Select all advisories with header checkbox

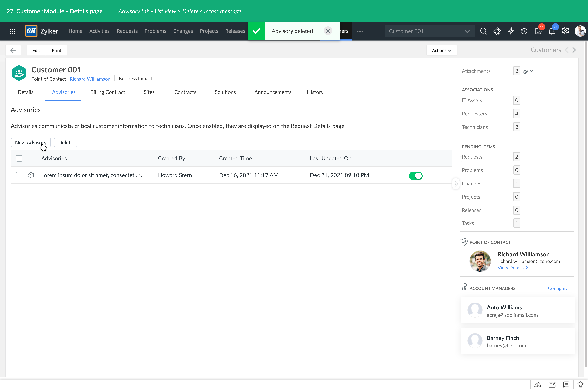tap(19, 158)
